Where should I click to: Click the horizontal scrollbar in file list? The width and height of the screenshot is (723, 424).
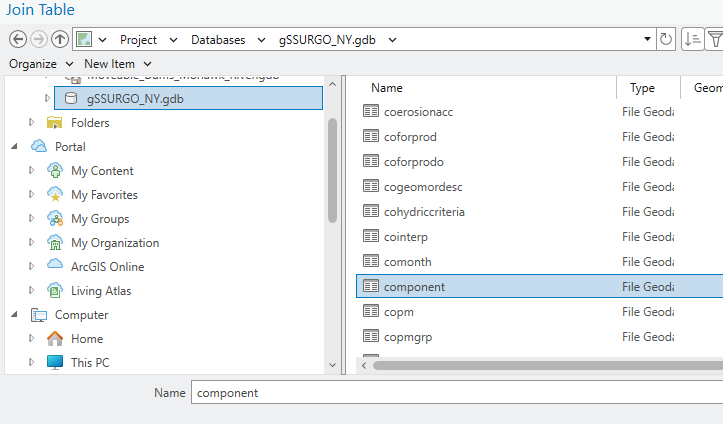coord(540,364)
